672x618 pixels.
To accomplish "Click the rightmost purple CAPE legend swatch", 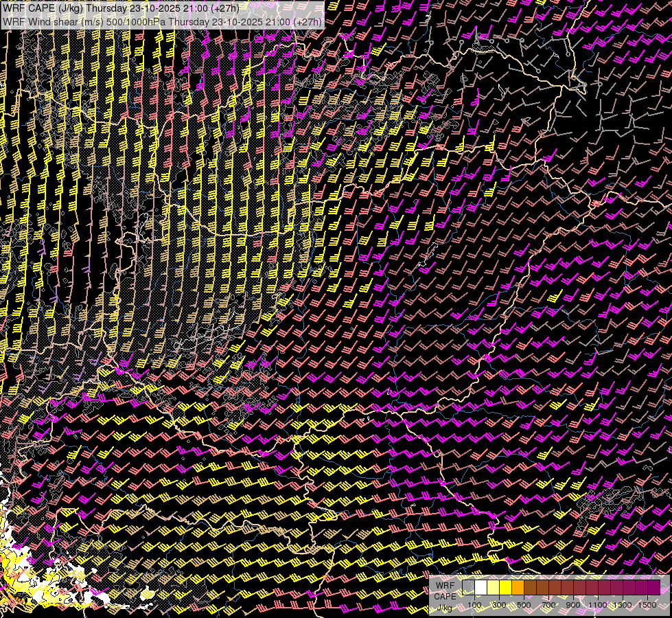I will coord(654,587).
